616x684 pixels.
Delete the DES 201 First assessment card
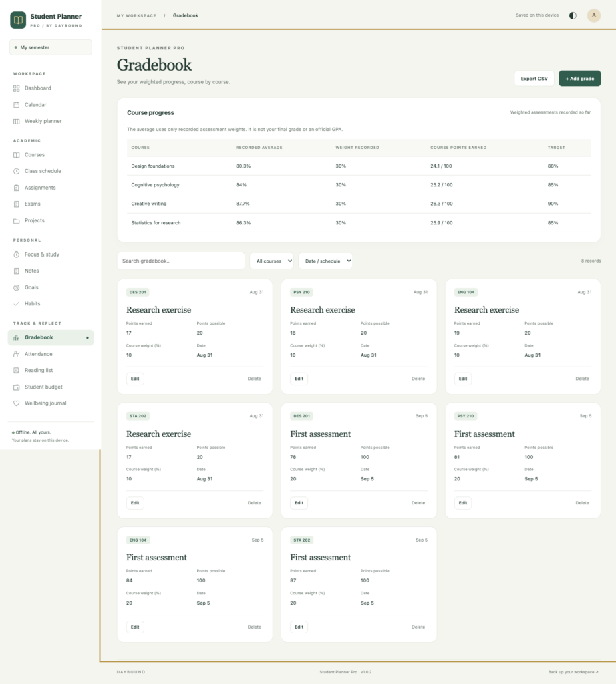[418, 503]
